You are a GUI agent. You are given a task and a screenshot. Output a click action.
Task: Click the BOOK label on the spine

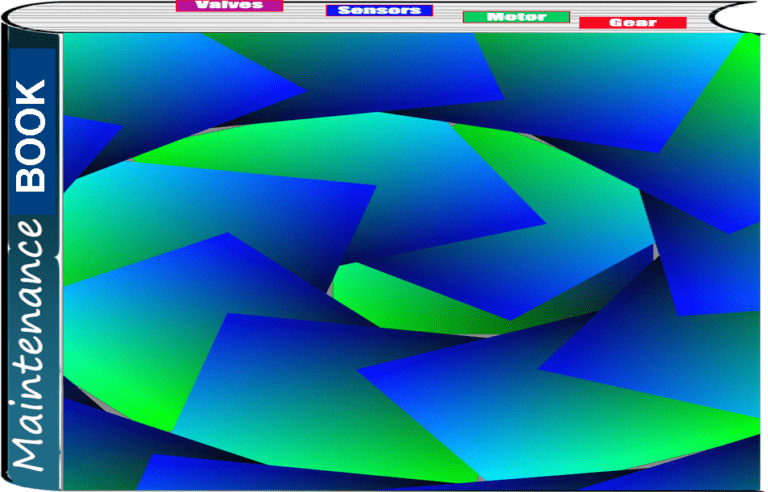31,135
